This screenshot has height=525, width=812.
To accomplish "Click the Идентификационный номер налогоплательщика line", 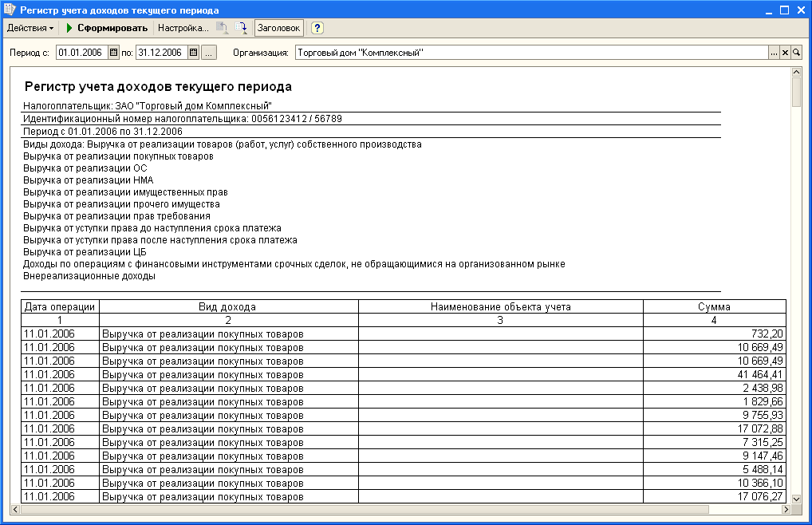I will click(x=183, y=119).
